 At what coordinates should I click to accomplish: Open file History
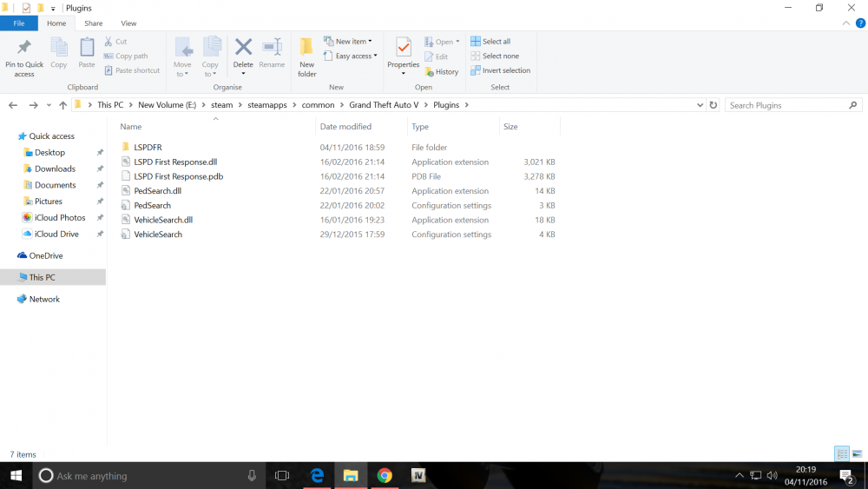442,71
